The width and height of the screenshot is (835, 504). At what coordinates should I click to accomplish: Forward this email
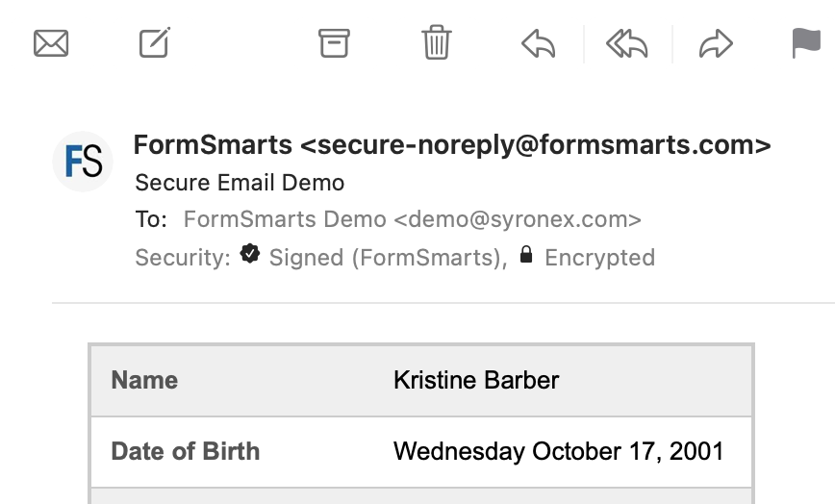pos(716,43)
